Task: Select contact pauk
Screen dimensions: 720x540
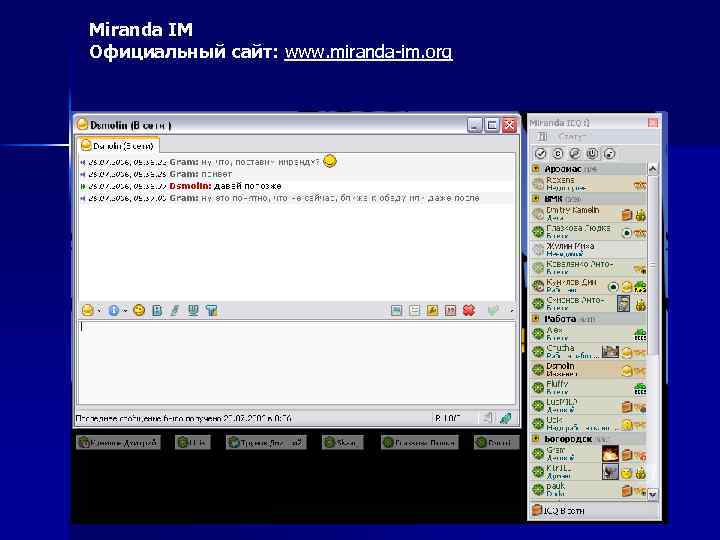Action: tap(589, 489)
